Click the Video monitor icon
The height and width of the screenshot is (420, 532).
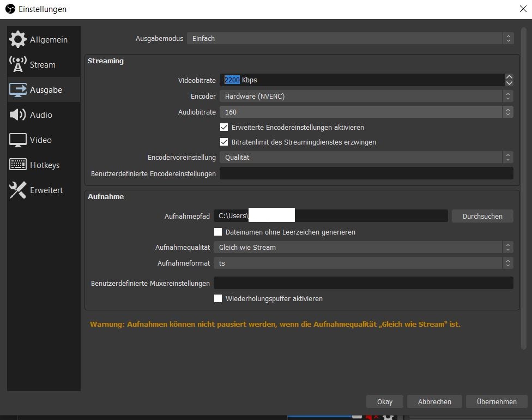(x=18, y=140)
